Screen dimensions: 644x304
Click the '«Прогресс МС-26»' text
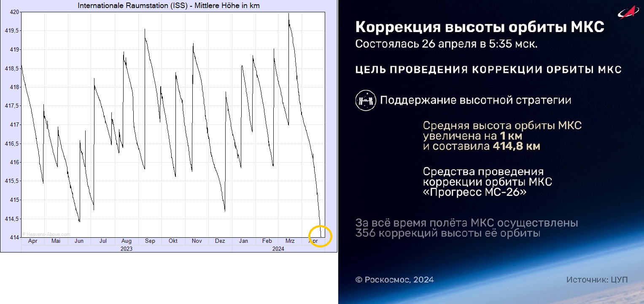pos(475,192)
